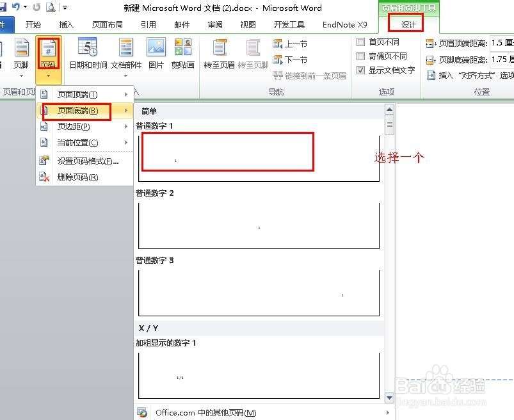514x420 pixels.
Task: Open the 页面布局 ribbon tab
Action: tap(107, 24)
